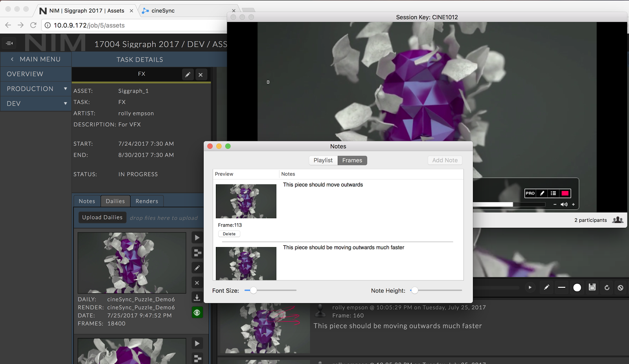The image size is (629, 364).
Task: Choose line thickness in the review toolbar
Action: click(562, 287)
